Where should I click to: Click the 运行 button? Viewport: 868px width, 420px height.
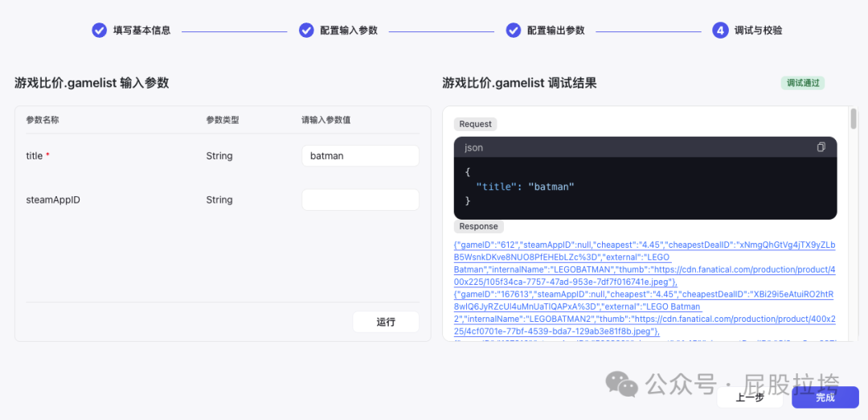click(x=386, y=322)
